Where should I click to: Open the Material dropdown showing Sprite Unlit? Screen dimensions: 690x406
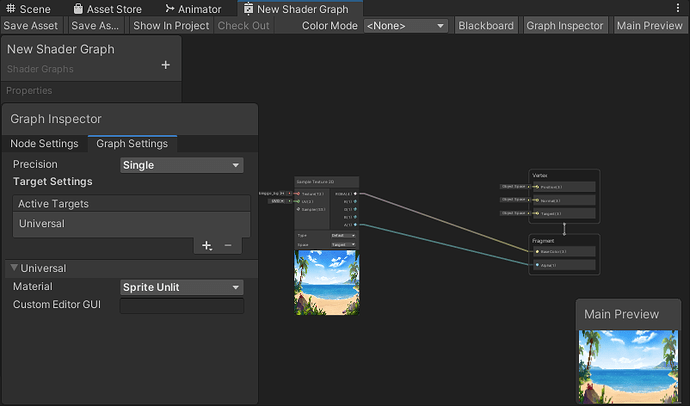(x=182, y=287)
